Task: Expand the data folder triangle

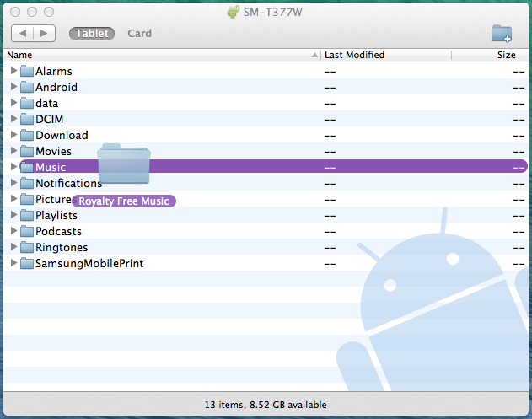Action: click(13, 103)
